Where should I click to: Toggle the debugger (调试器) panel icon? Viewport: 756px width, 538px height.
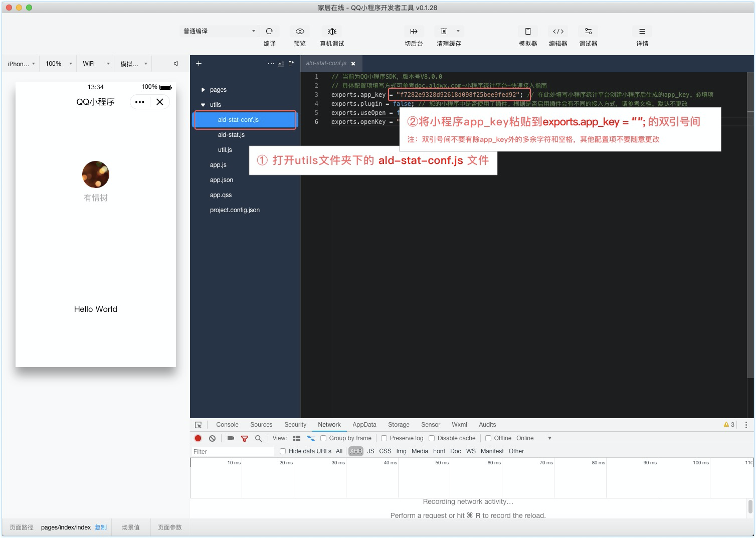588,31
